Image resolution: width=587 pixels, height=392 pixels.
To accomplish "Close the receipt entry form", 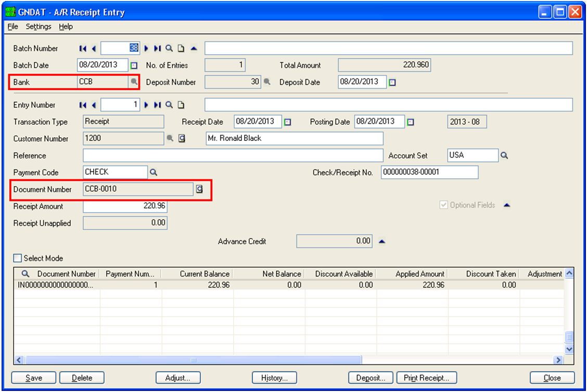I will tap(552, 378).
